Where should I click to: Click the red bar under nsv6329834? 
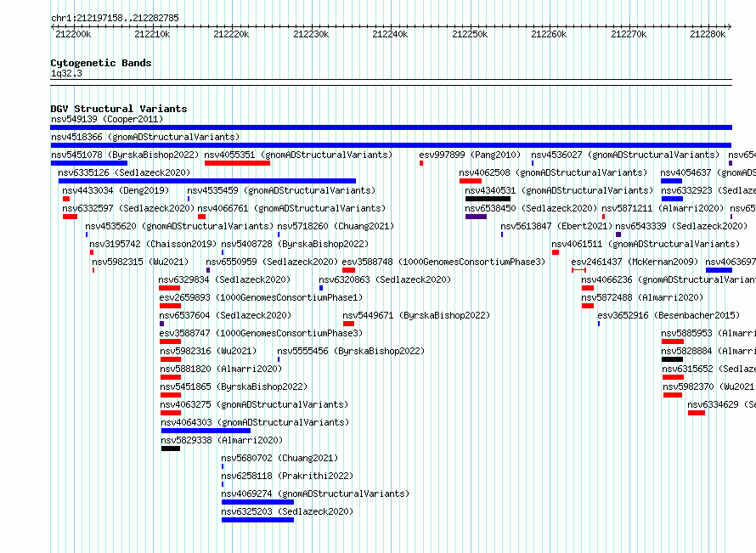(x=169, y=288)
